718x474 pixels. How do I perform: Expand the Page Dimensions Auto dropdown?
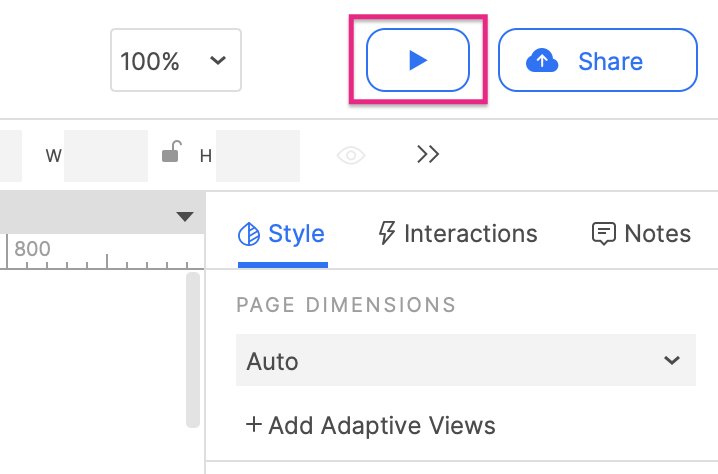[x=465, y=361]
